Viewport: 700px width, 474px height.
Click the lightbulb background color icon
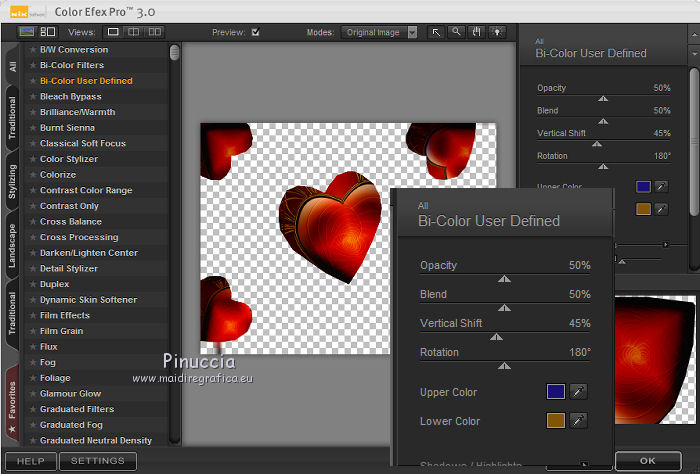coord(496,32)
